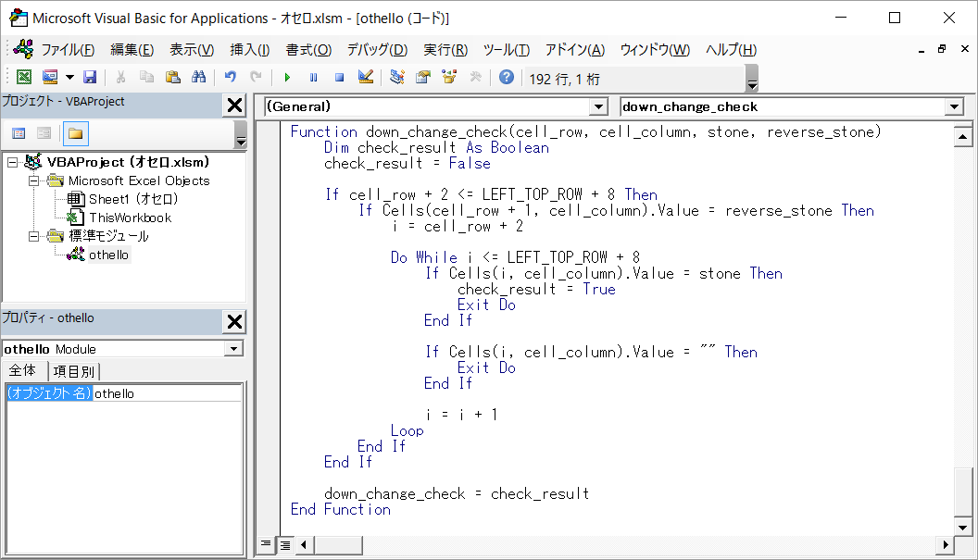This screenshot has height=560, width=978.
Task: Toggle Design Mode icon in toolbar
Action: (x=365, y=78)
